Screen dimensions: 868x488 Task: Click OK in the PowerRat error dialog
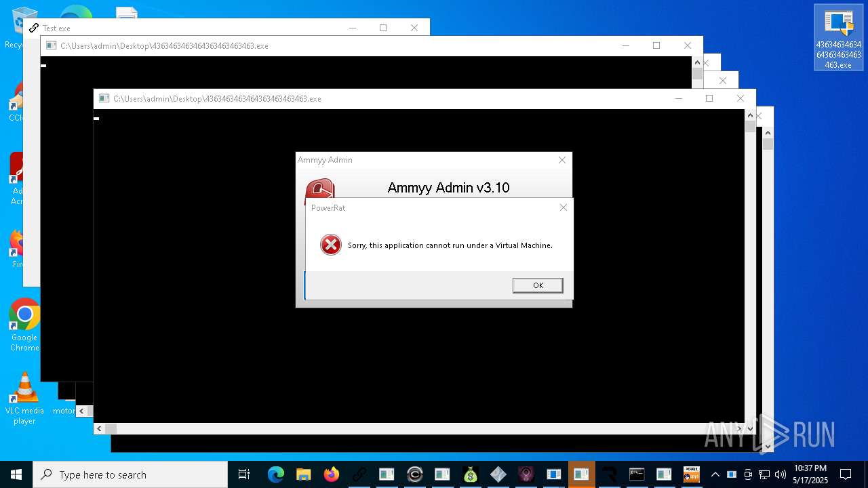coord(538,285)
